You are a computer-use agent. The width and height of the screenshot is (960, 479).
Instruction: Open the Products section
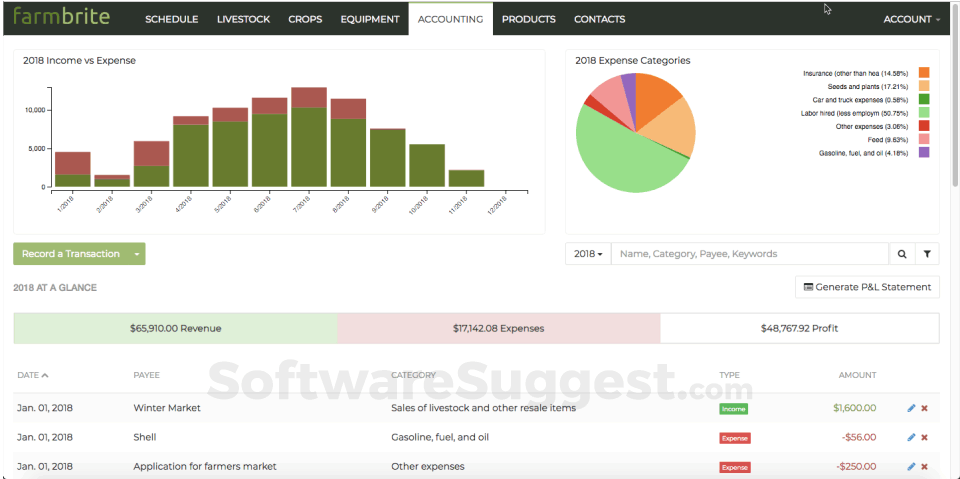click(x=529, y=19)
